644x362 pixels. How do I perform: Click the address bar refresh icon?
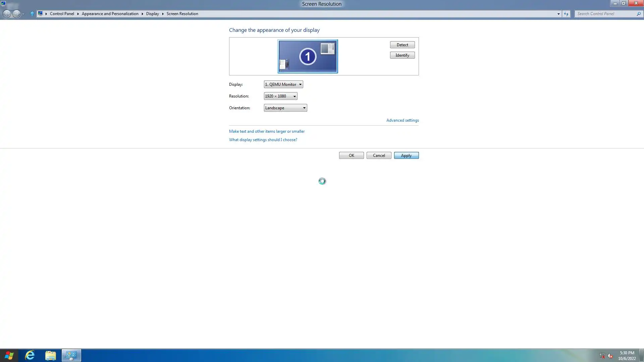pos(566,14)
